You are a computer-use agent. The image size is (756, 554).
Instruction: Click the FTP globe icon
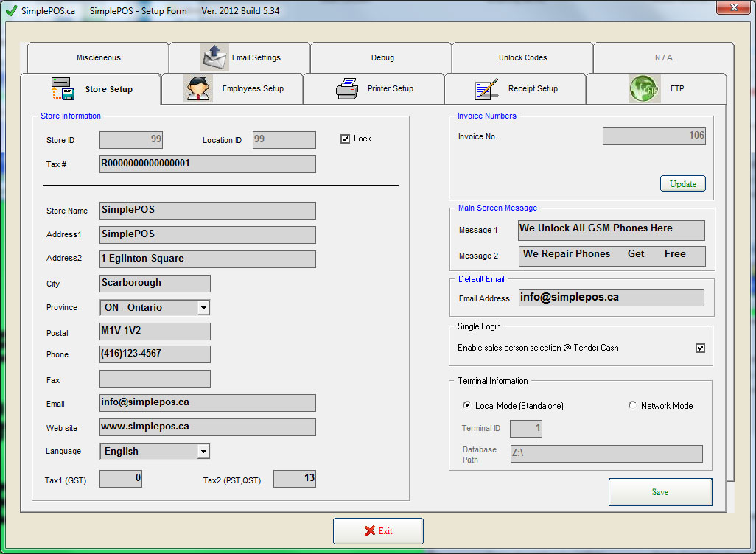644,88
